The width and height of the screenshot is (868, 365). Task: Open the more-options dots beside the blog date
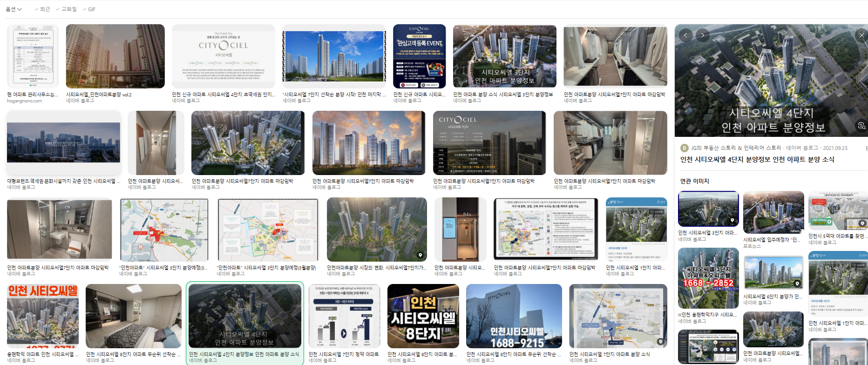click(866, 148)
